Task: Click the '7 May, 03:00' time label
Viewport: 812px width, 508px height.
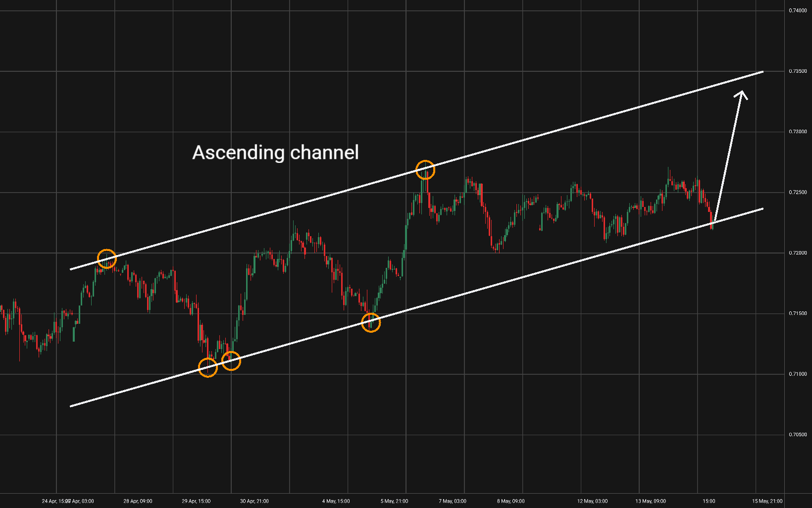Action: [x=453, y=501]
